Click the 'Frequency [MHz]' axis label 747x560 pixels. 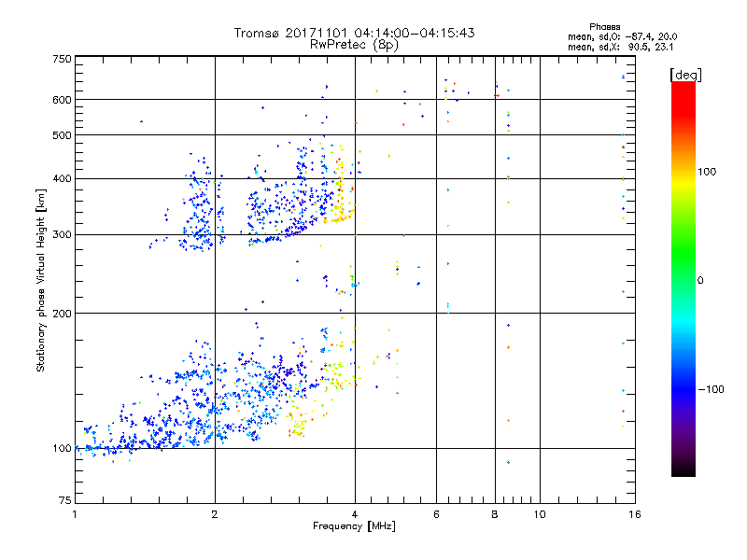coord(354,526)
